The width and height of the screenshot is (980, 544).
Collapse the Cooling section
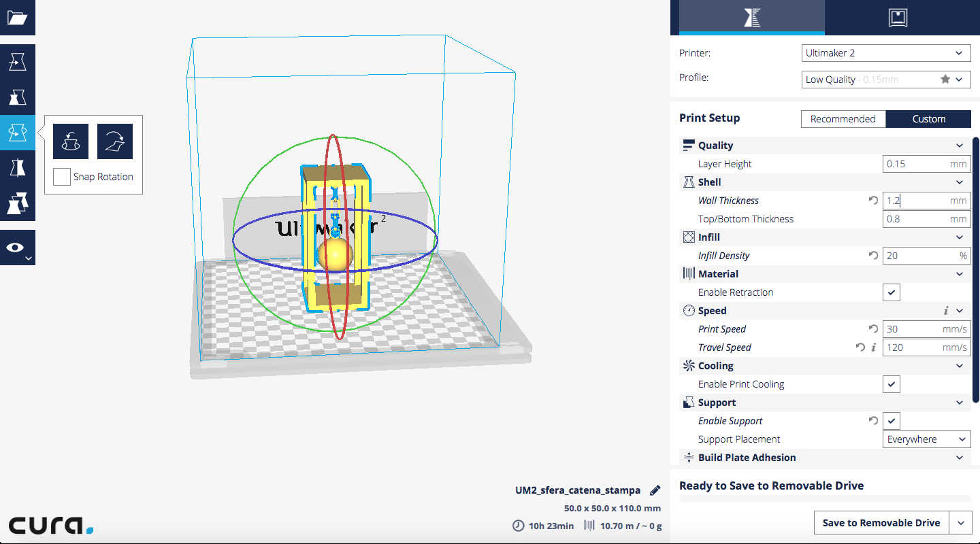click(x=960, y=366)
